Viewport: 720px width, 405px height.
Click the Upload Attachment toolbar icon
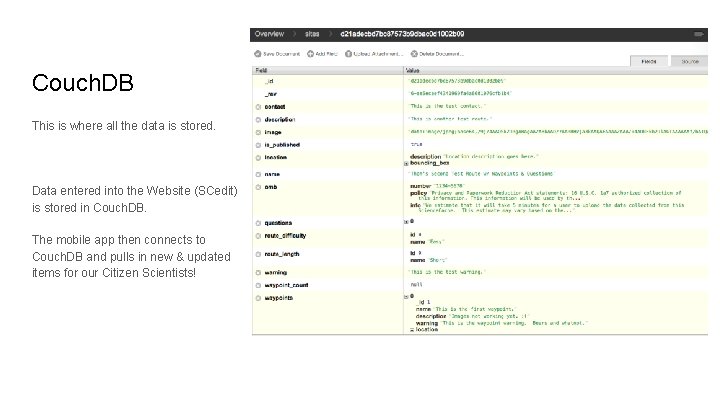[349, 54]
